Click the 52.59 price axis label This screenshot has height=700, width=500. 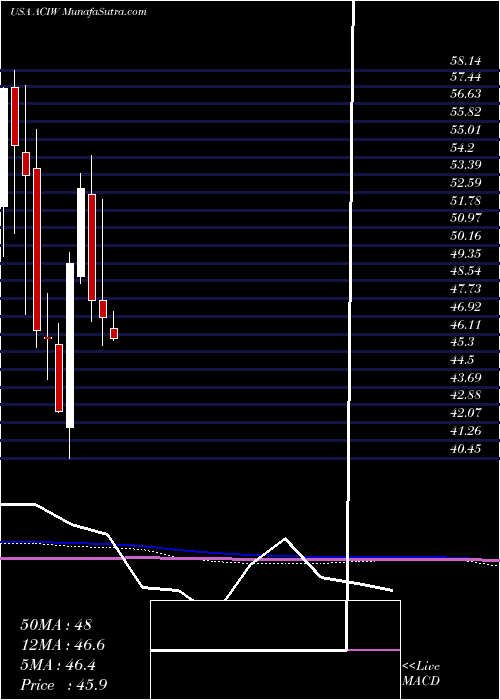pyautogui.click(x=466, y=183)
